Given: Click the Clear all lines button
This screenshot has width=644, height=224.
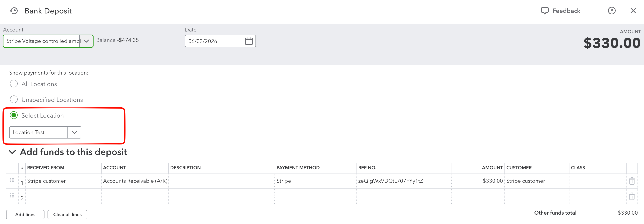Looking at the screenshot, I should tap(67, 214).
